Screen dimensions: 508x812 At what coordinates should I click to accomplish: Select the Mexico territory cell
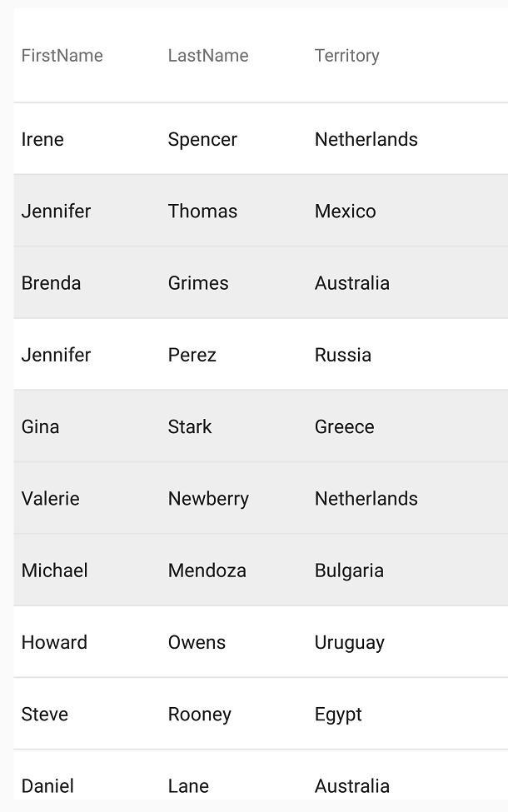point(346,211)
